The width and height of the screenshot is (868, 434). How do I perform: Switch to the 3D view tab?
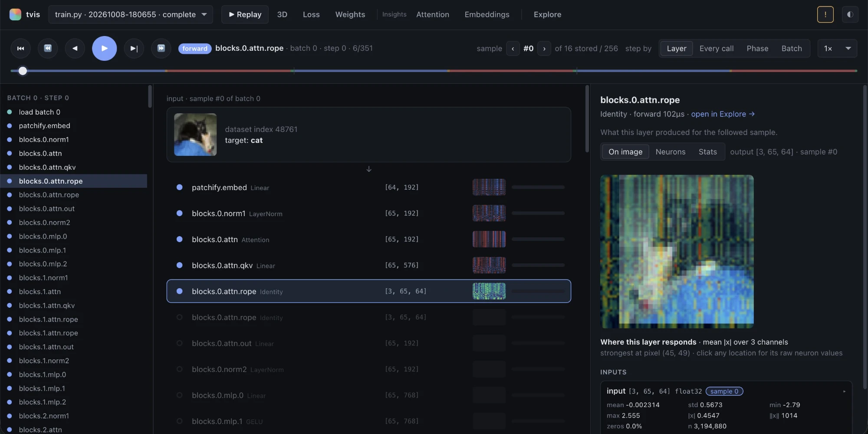(282, 14)
